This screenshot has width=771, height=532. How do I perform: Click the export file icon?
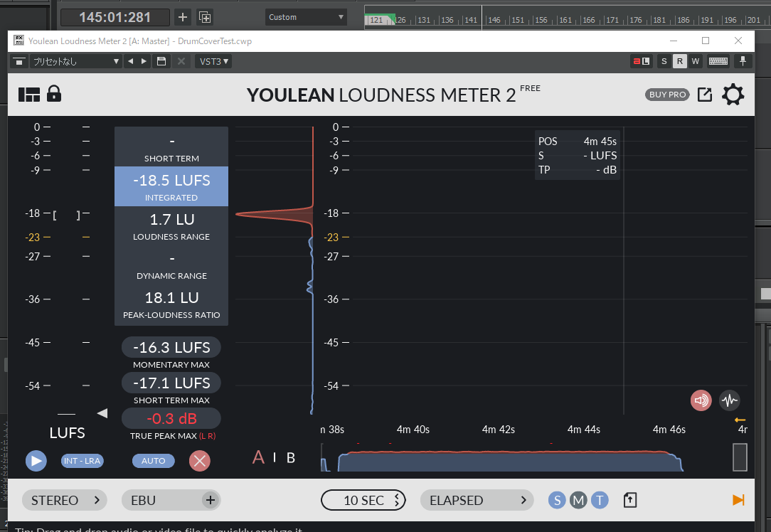point(630,501)
